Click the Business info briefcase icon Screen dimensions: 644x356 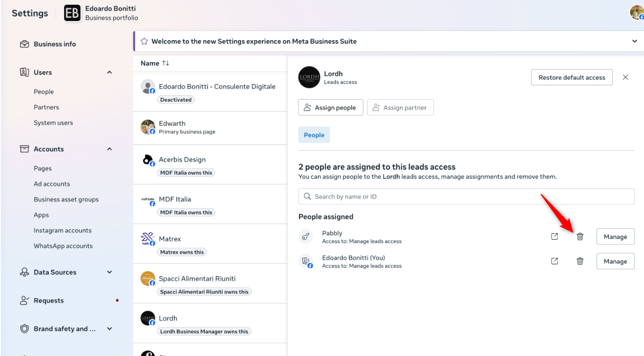pos(24,44)
